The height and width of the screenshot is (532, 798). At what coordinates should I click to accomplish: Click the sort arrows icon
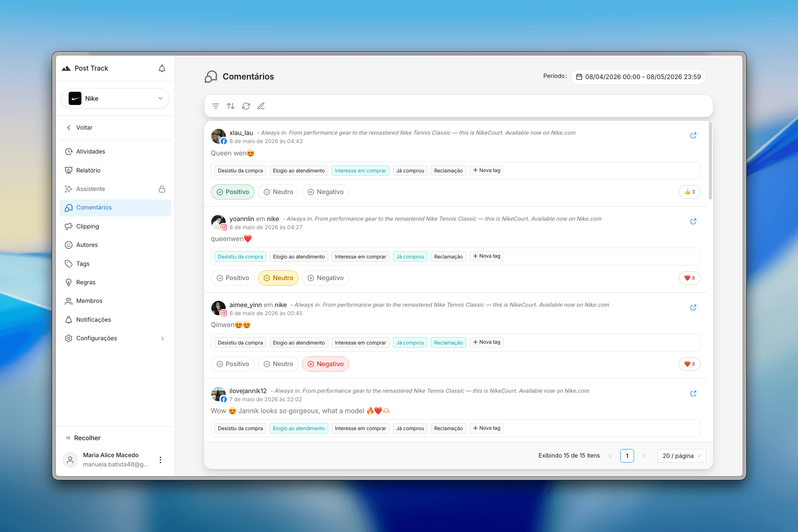(231, 106)
